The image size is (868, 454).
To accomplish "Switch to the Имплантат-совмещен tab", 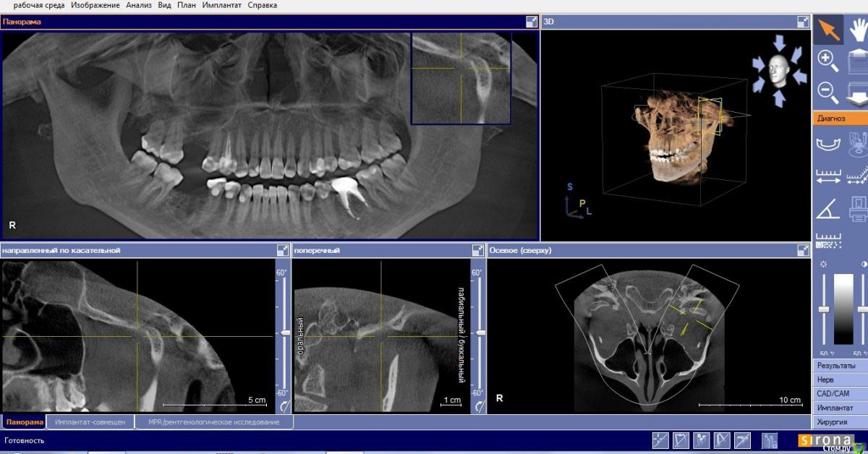I will 90,421.
